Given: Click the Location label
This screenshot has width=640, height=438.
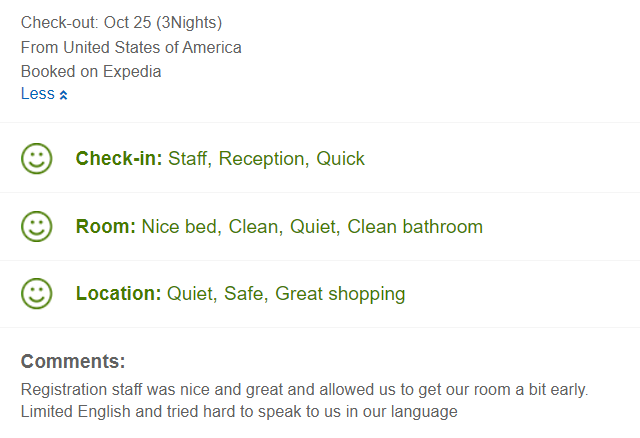Looking at the screenshot, I should 119,293.
